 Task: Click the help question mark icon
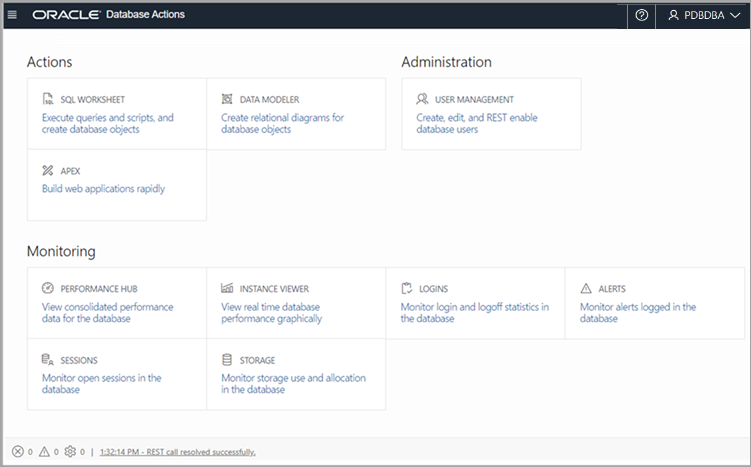pyautogui.click(x=642, y=15)
